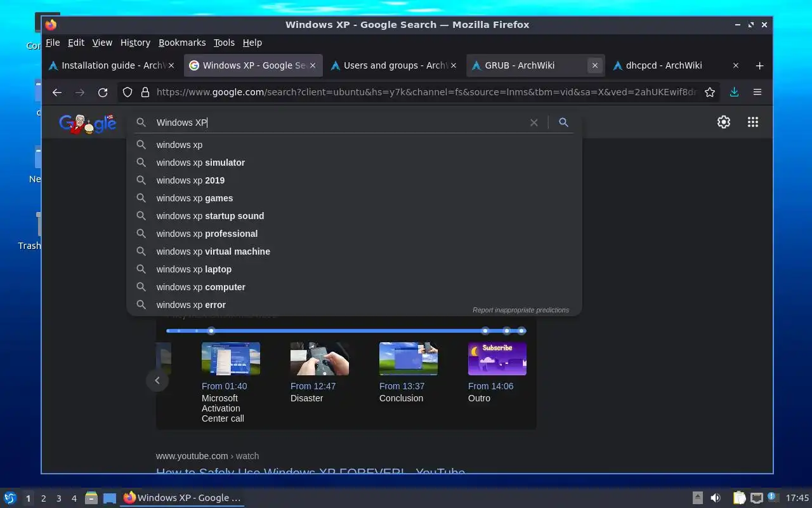The width and height of the screenshot is (812, 508).
Task: Switch to virtual desktop 2
Action: click(43, 498)
